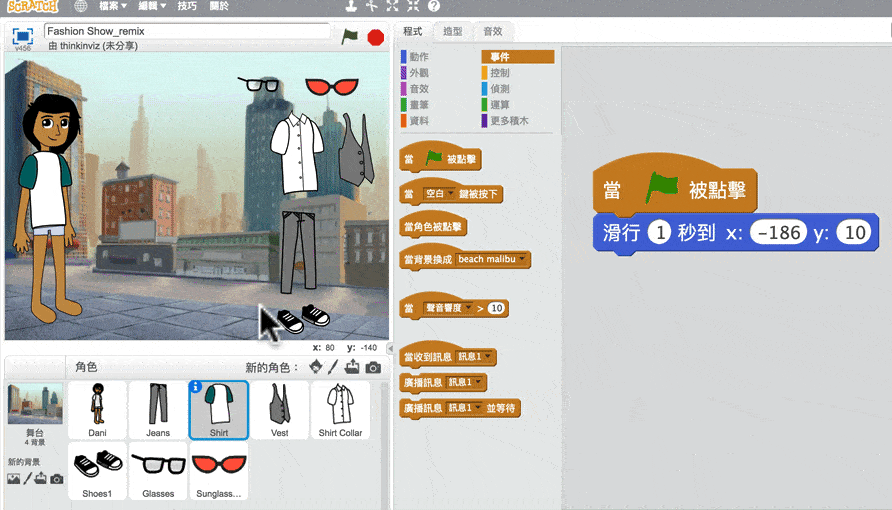Select the duplicate stamp tool
892x510 pixels.
[x=351, y=6]
